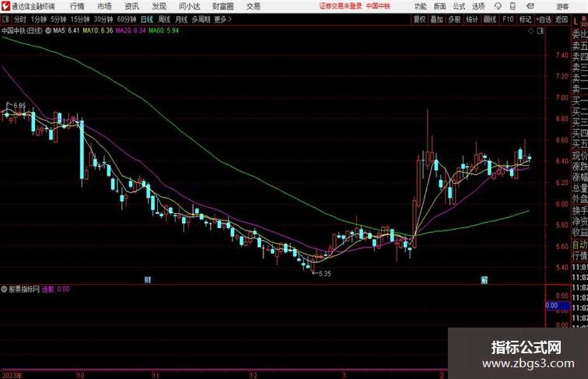588x379 pixels.
Task: Click the 证券交易未登录 login link
Action: tap(340, 6)
